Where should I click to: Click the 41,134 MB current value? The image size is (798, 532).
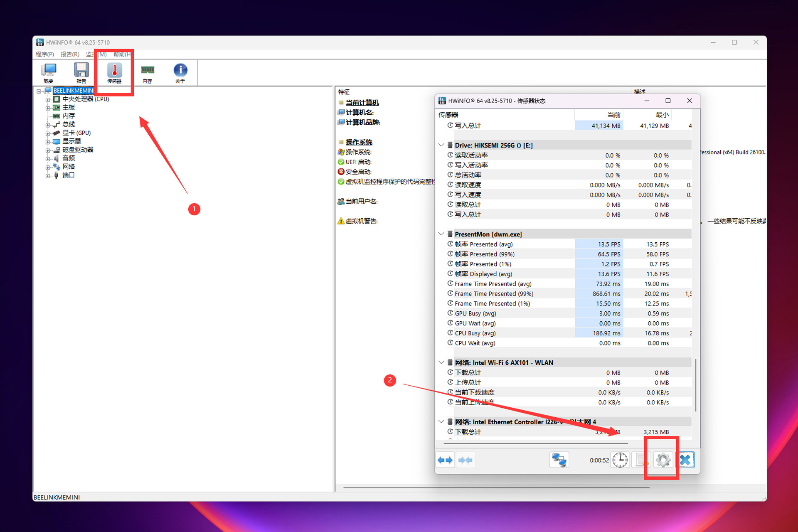[x=606, y=126]
